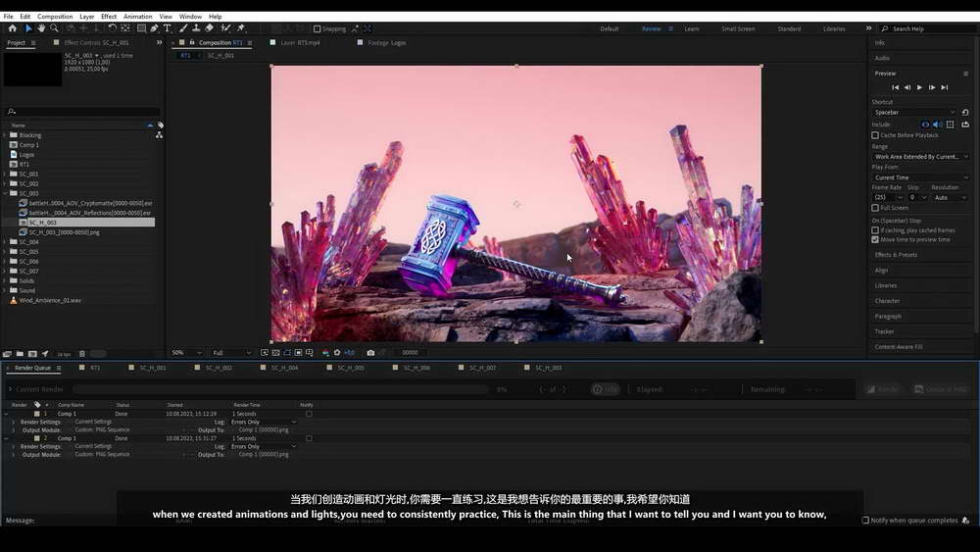This screenshot has height=552, width=980.
Task: Switch to the Learn workspace
Action: point(691,28)
